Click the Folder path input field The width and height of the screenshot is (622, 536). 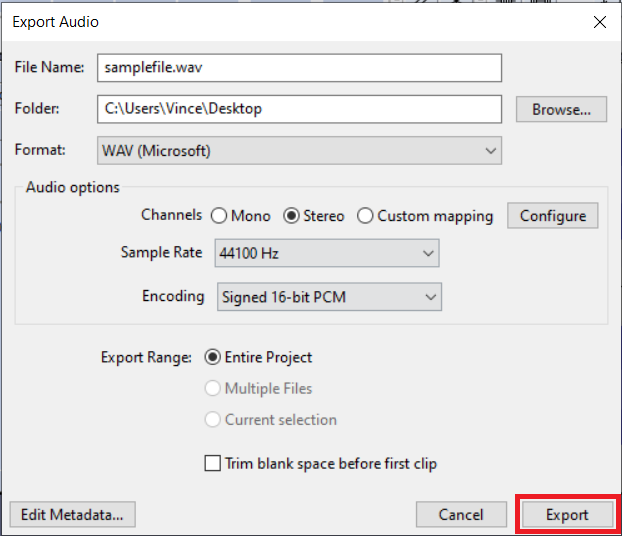[299, 109]
